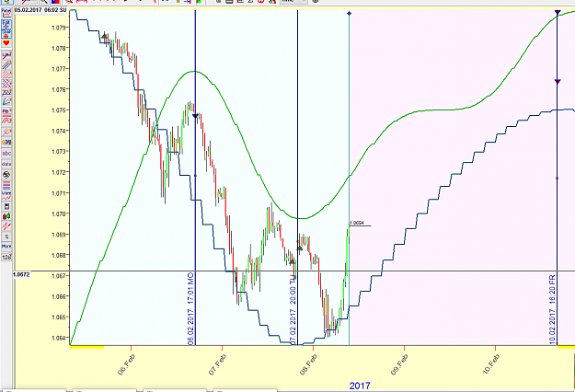This screenshot has width=575, height=392.
Task: Select the fan angles tool
Action: point(6,101)
